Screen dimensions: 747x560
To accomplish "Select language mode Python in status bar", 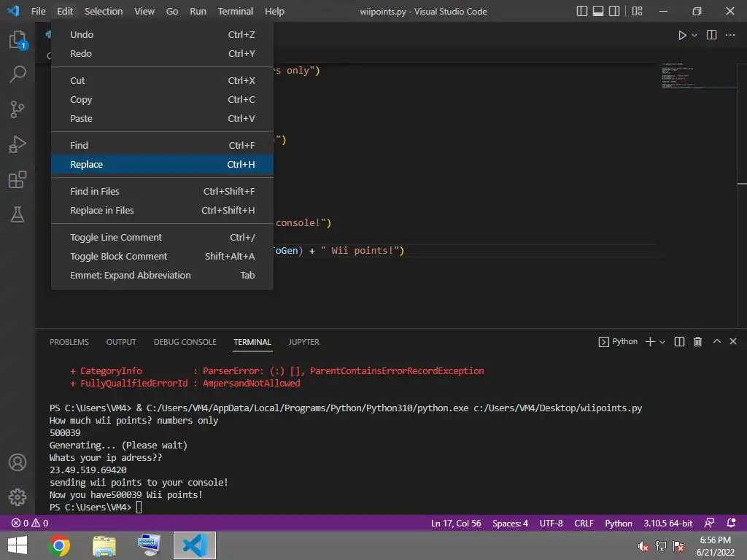I will [x=619, y=523].
